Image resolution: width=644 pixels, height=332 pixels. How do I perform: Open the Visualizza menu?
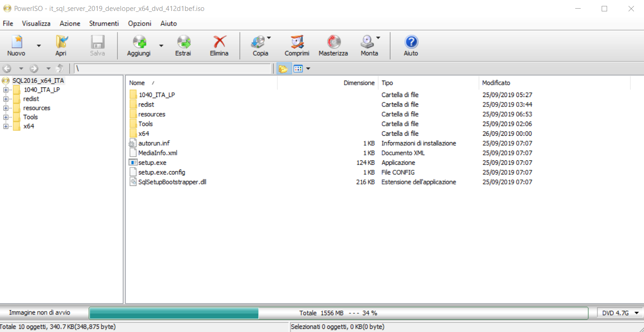click(x=36, y=23)
